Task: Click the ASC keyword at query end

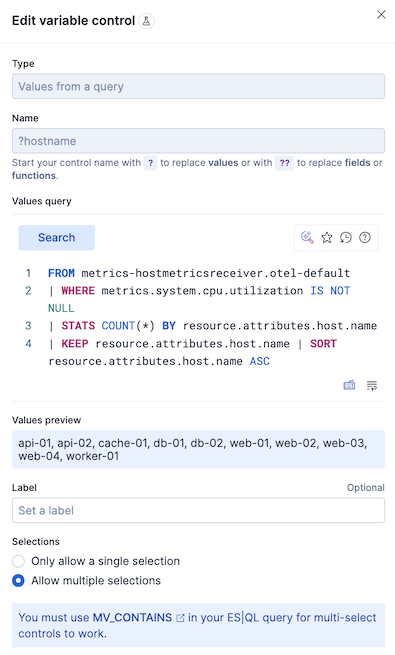Action: pos(260,361)
